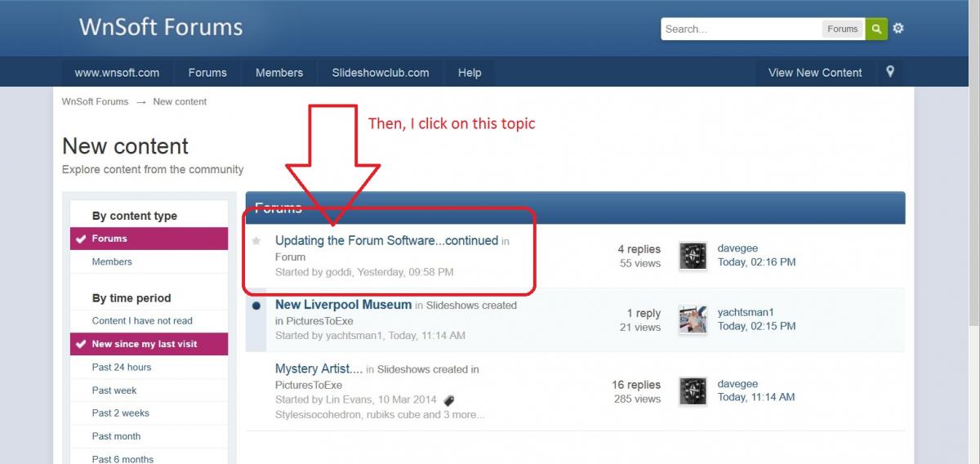Click Forums section header bar
Screen dimensions: 980x464
click(x=576, y=207)
